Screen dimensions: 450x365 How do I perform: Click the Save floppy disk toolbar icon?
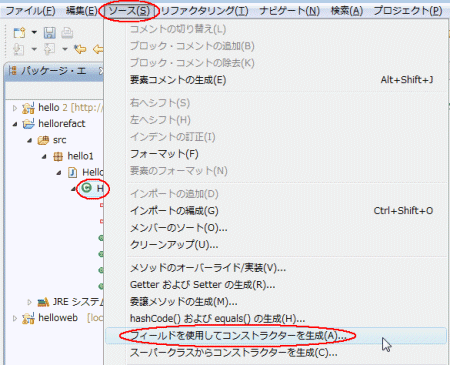(x=49, y=33)
